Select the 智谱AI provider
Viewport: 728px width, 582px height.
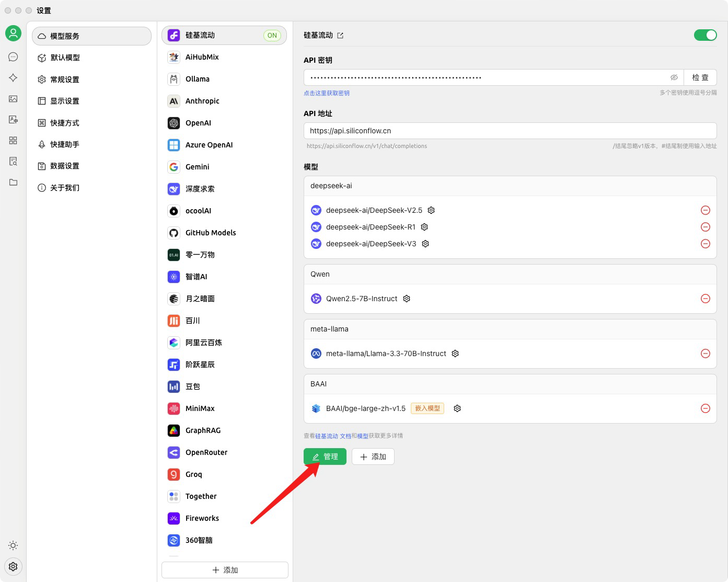[224, 277]
